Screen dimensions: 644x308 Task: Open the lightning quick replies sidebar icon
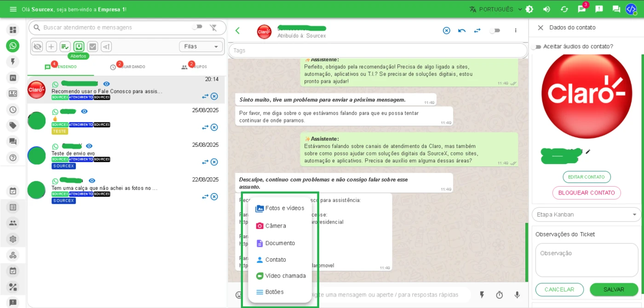click(x=13, y=62)
